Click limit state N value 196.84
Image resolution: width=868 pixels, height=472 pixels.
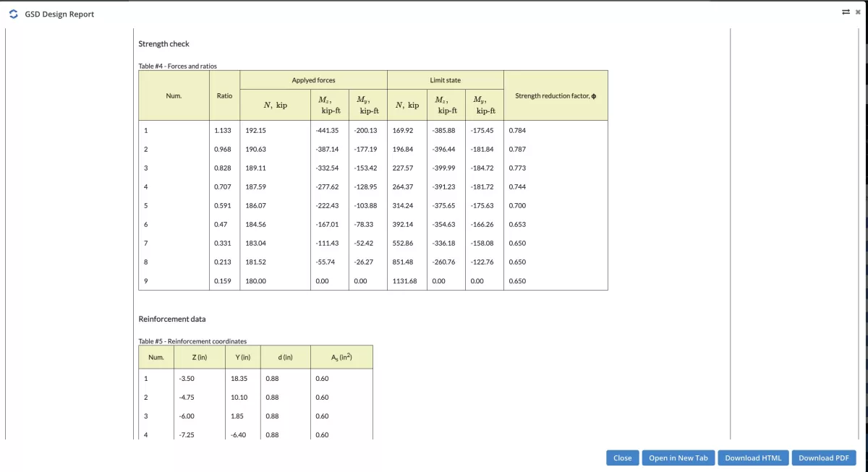403,149
